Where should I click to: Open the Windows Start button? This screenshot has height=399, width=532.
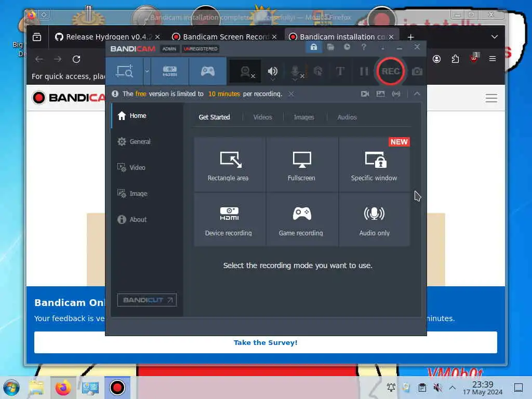coord(11,388)
